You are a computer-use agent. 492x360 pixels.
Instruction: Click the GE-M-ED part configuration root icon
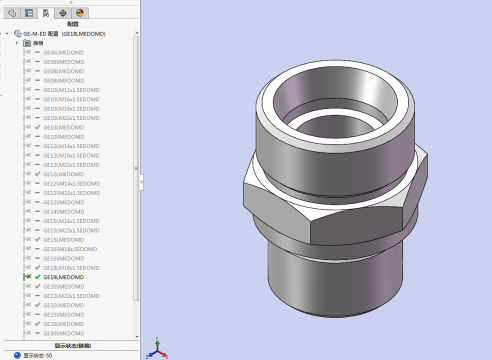click(18, 34)
